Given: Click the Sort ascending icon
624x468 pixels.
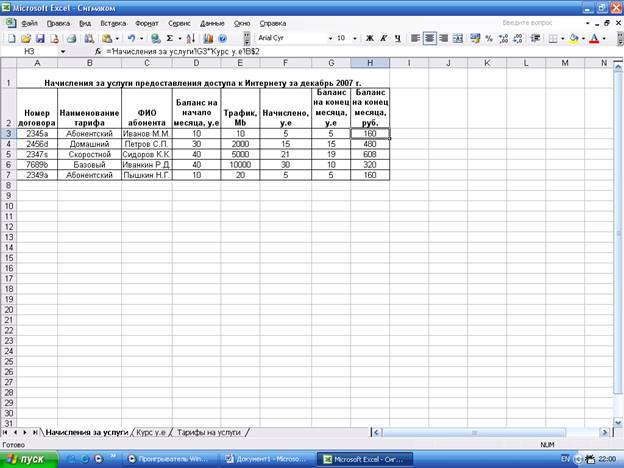Looking at the screenshot, I should (x=191, y=38).
